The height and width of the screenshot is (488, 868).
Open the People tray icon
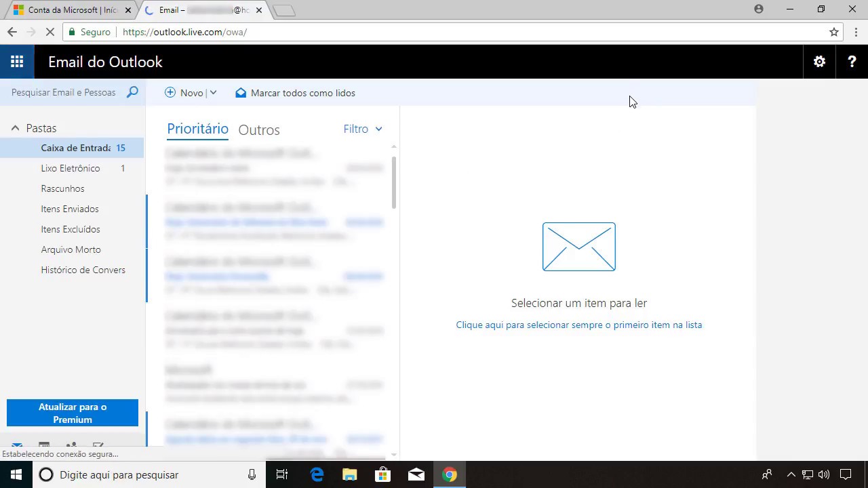pos(767,474)
